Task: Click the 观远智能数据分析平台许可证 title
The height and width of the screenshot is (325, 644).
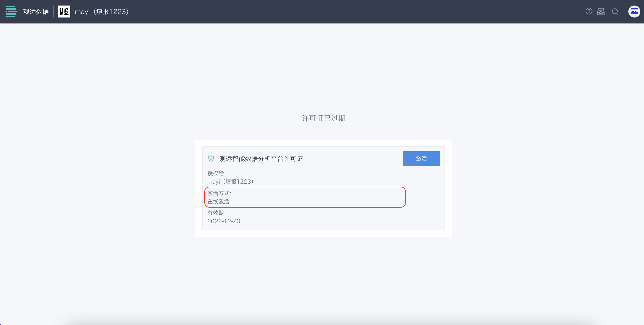Action: coord(261,159)
